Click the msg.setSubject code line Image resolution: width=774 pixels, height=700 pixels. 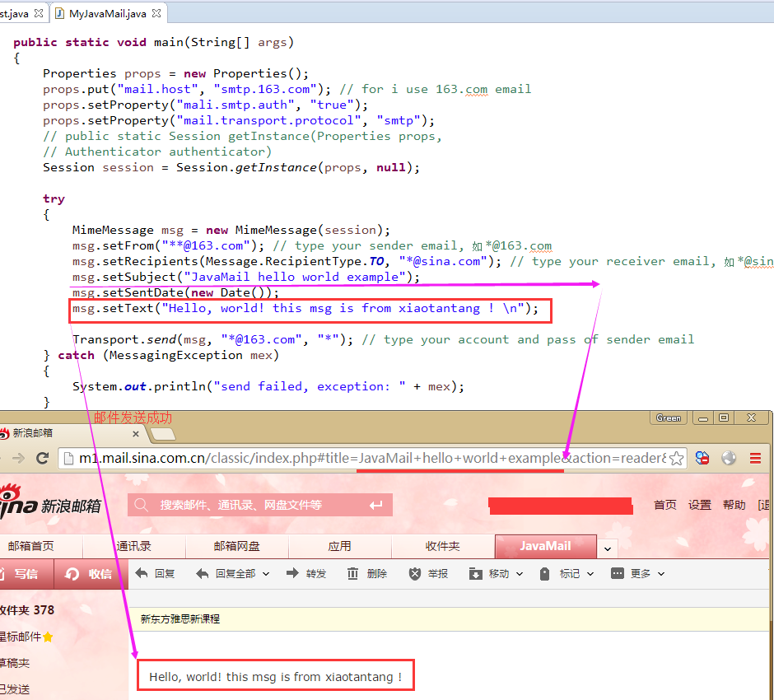point(246,278)
